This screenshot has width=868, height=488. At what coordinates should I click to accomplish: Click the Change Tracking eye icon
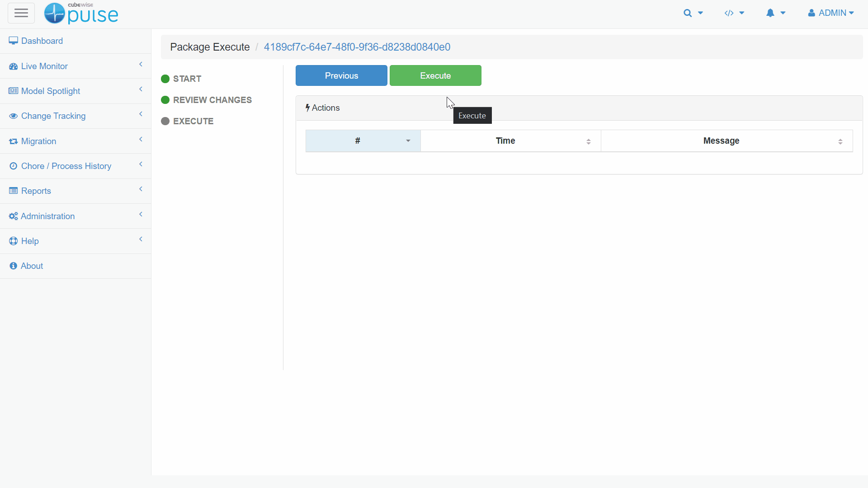(13, 116)
